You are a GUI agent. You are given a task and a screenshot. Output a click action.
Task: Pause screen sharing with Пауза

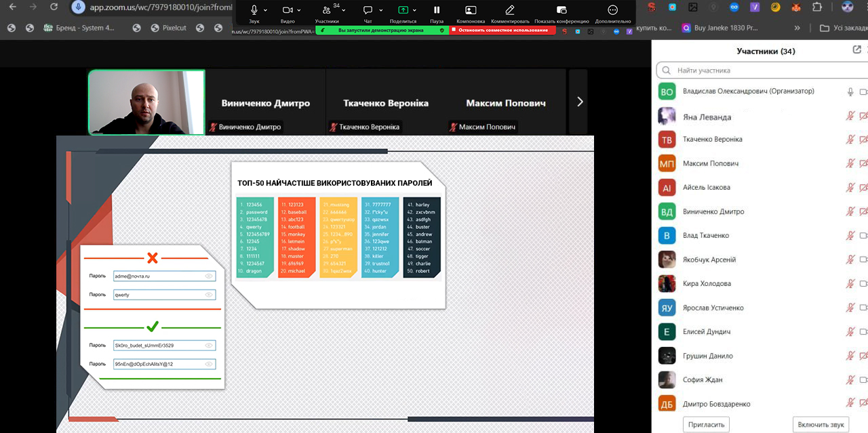(x=437, y=10)
